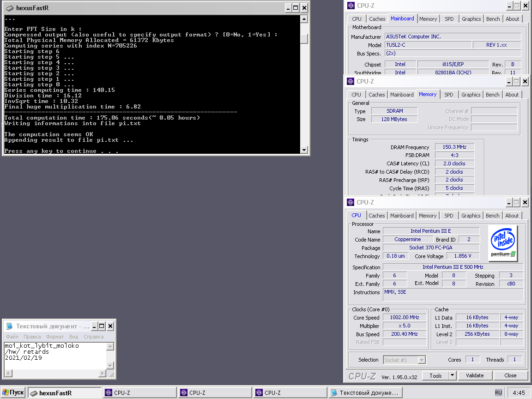Click the Model field TUSL2-C
Viewport: 532px width, 399px height.
[x=428, y=45]
